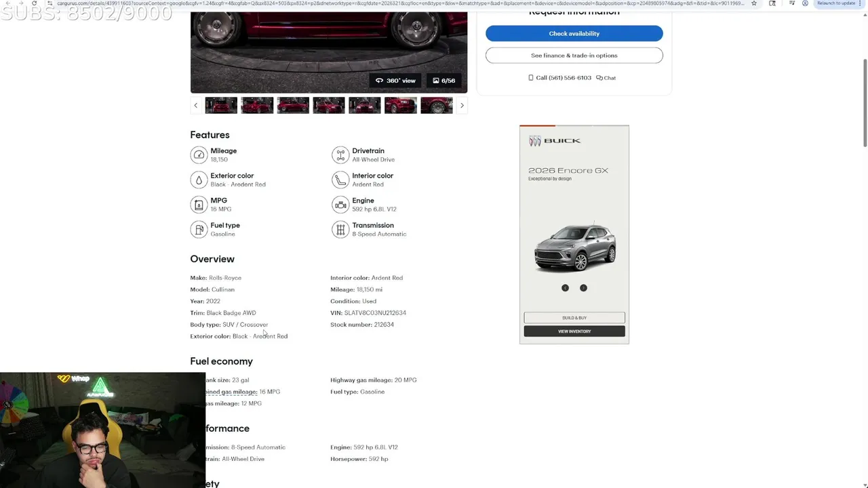Click View Inventory in Buick ad
This screenshot has height=488, width=868.
[574, 331]
